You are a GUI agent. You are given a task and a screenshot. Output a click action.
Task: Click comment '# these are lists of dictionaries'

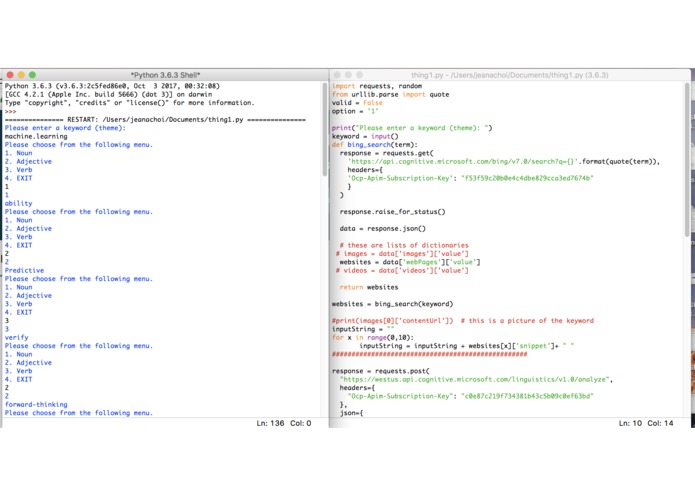404,245
